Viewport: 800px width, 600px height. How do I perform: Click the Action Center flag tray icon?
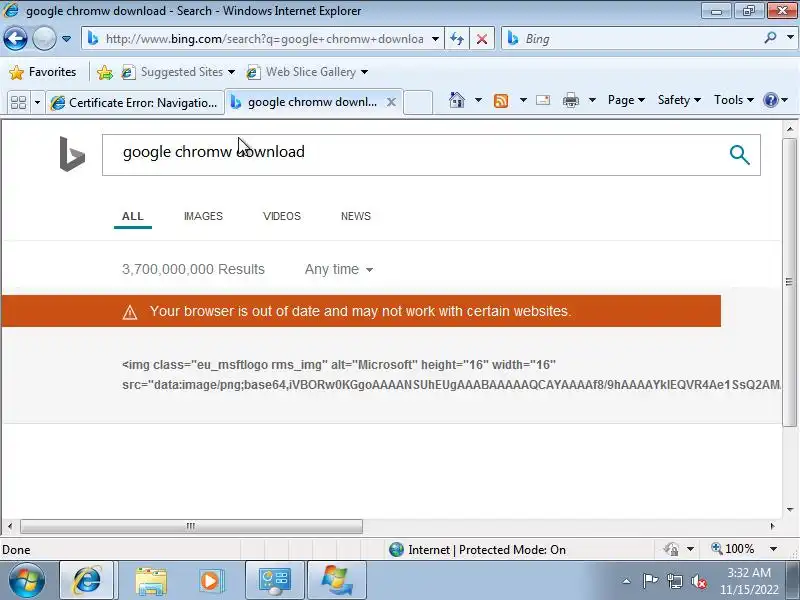point(650,581)
